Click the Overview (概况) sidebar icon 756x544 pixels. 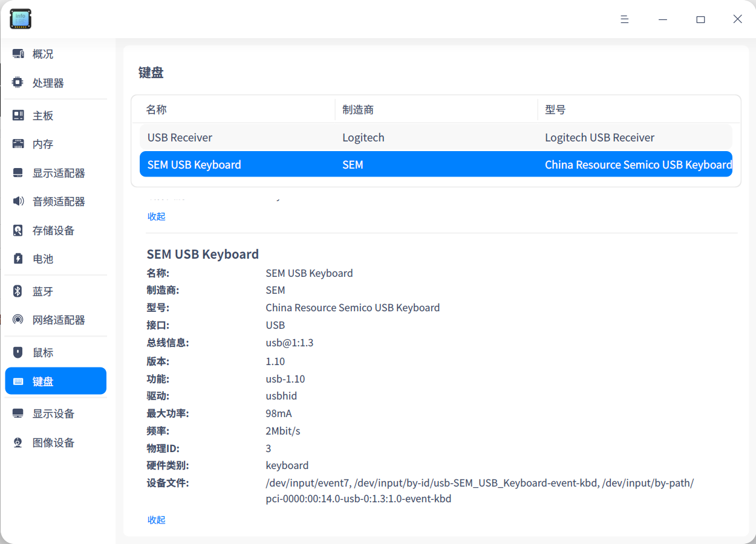(18, 54)
